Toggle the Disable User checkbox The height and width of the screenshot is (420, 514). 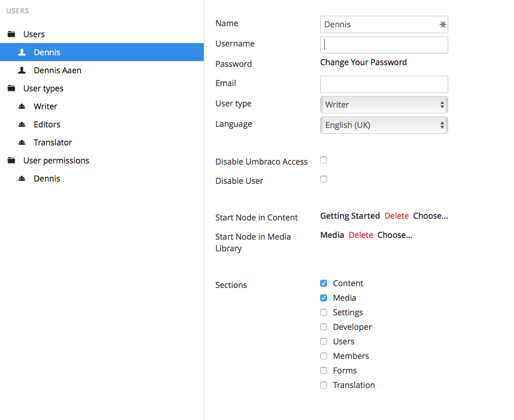click(x=324, y=179)
